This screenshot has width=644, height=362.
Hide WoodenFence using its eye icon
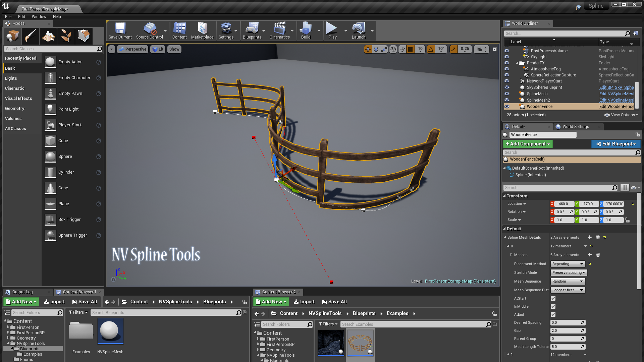[x=507, y=107]
